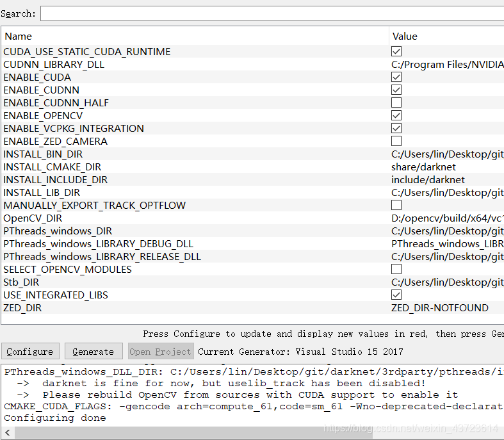504x440 pixels.
Task: Edit the PThreads_windows_DIR path value
Action: [x=448, y=231]
